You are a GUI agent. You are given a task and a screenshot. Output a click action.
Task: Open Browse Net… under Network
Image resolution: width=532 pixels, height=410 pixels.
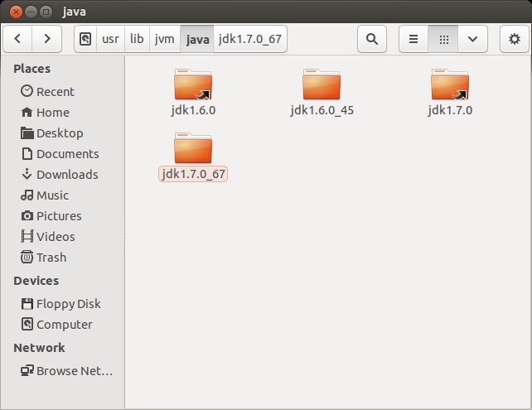coord(75,371)
